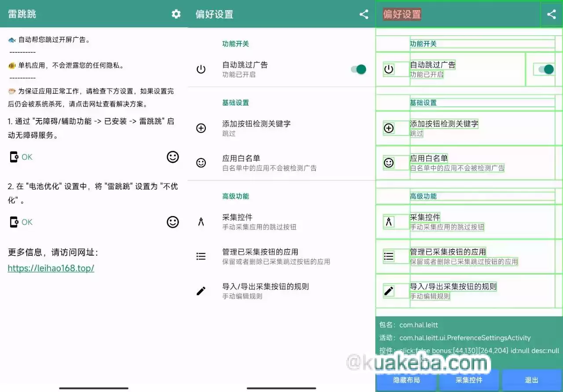Tap the share icon in the layout overlay header
This screenshot has height=392, width=563.
point(551,14)
